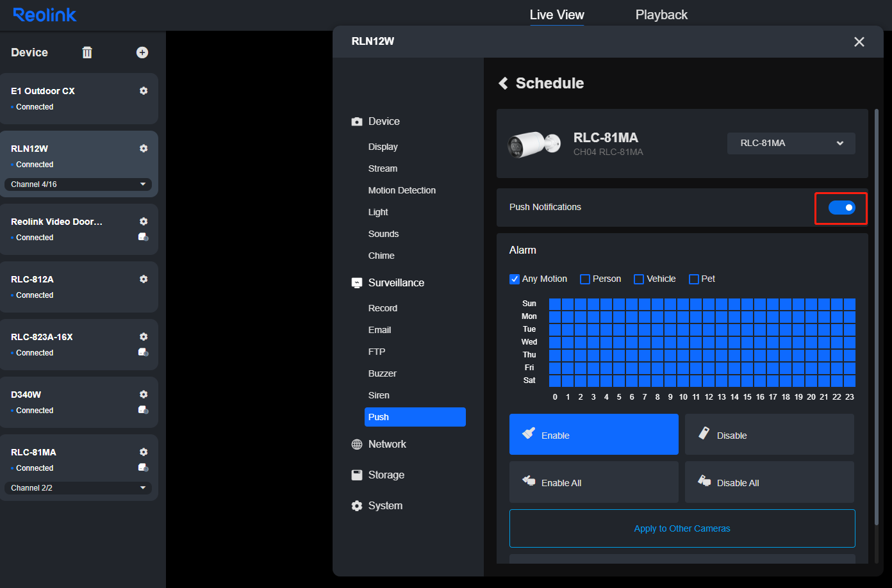Click the Reolink logo

point(45,15)
